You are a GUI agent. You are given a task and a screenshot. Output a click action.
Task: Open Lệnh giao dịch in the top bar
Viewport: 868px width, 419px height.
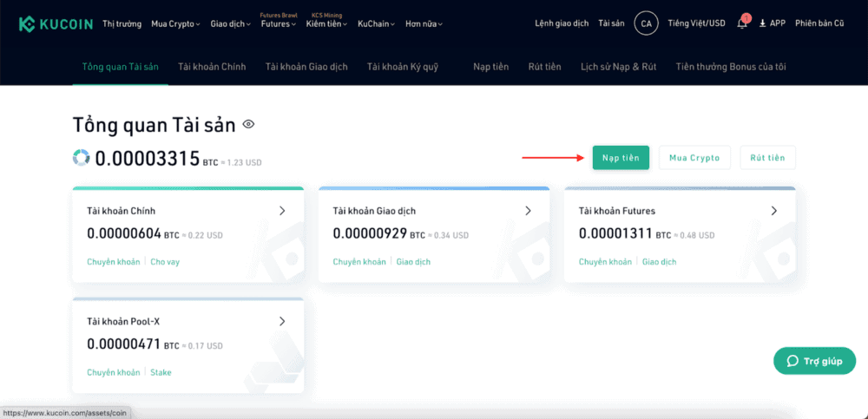(562, 23)
